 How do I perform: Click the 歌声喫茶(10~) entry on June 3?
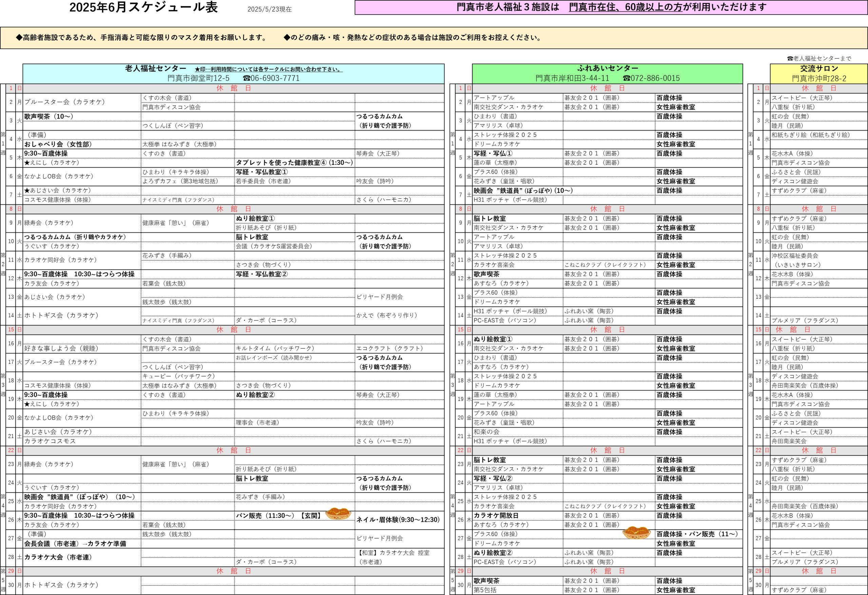(x=48, y=117)
